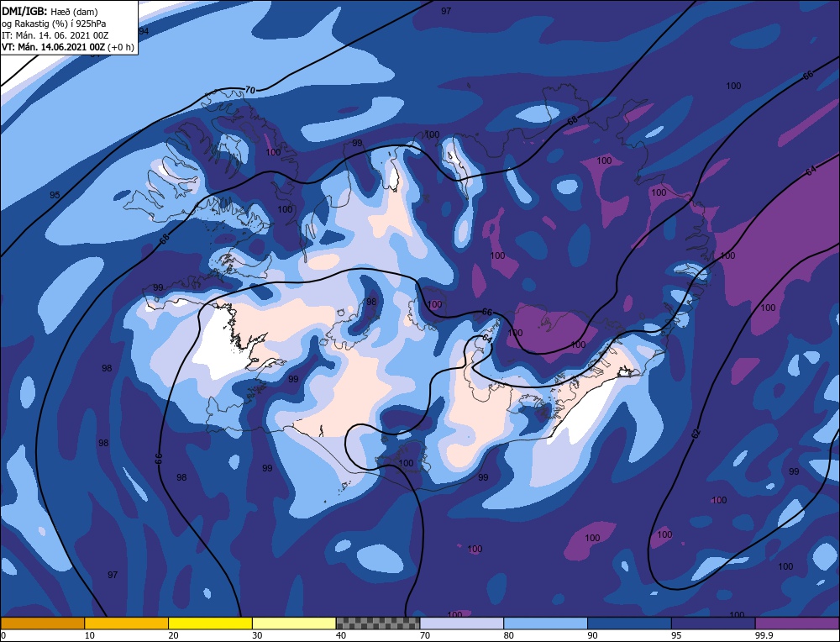Click the orange 10–20 legend swatch
This screenshot has height=642, width=840.
click(127, 623)
